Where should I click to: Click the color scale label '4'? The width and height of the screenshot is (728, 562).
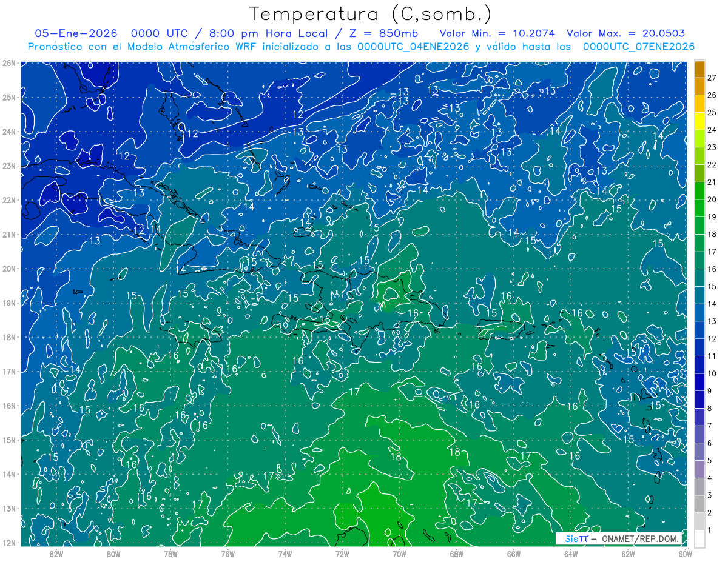coord(709,478)
